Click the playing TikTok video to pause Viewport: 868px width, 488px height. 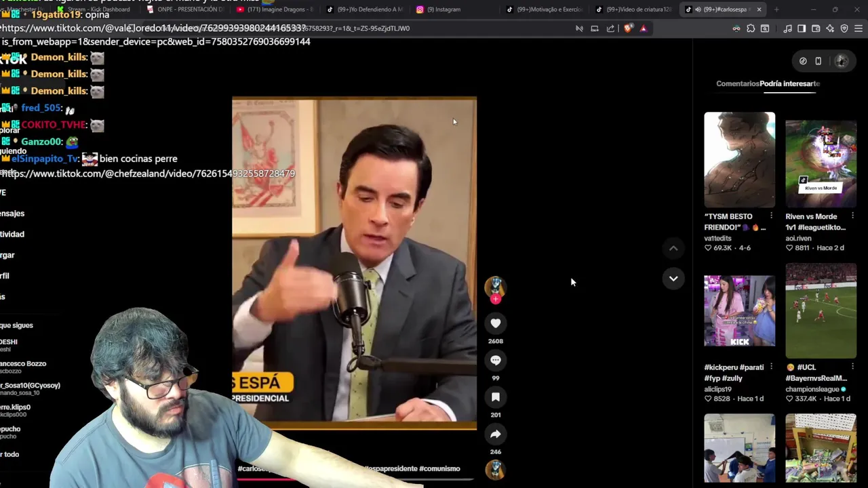(354, 263)
